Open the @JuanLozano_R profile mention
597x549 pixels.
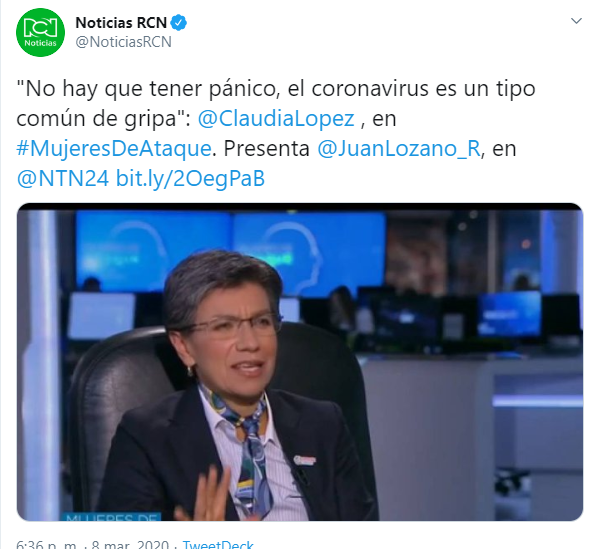pyautogui.click(x=399, y=148)
